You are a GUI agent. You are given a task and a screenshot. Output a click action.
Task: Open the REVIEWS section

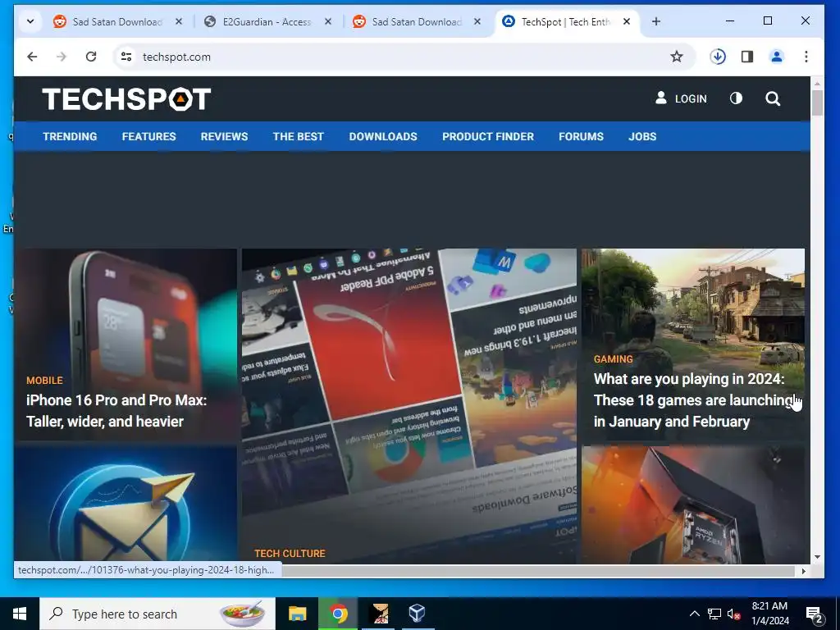(224, 137)
